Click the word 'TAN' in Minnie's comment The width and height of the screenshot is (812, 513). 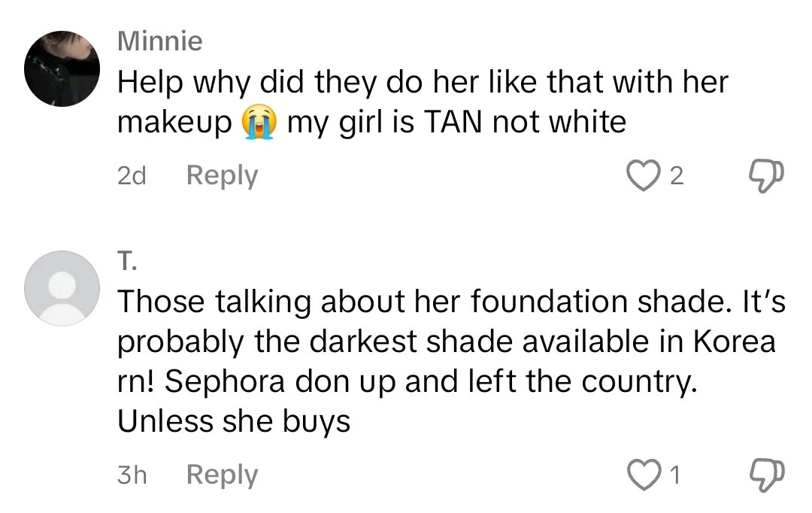[x=454, y=123]
